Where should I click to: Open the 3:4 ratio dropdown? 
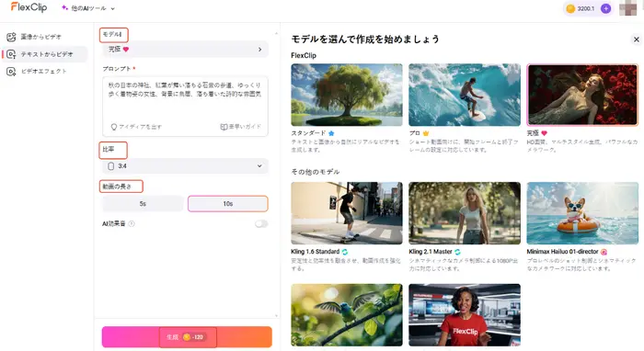[185, 166]
